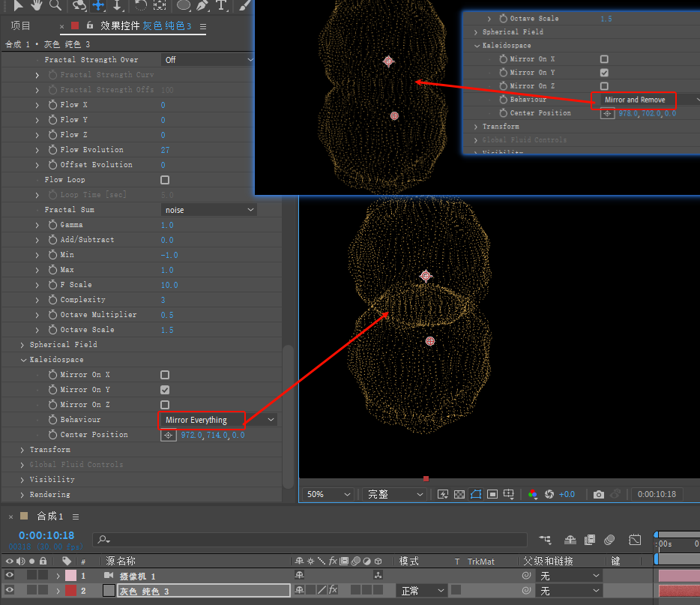This screenshot has height=605, width=700.
Task: Toggle region of interest button
Action: point(492,494)
